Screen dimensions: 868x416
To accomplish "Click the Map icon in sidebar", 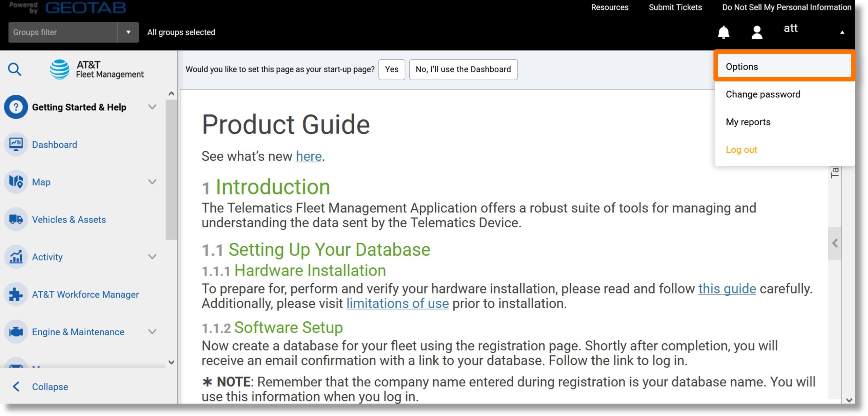I will [x=16, y=182].
